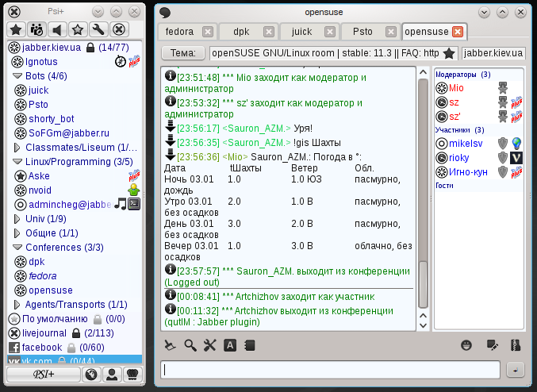Click the green person icon beside nvoid
The width and height of the screenshot is (537, 392).
pos(133,190)
